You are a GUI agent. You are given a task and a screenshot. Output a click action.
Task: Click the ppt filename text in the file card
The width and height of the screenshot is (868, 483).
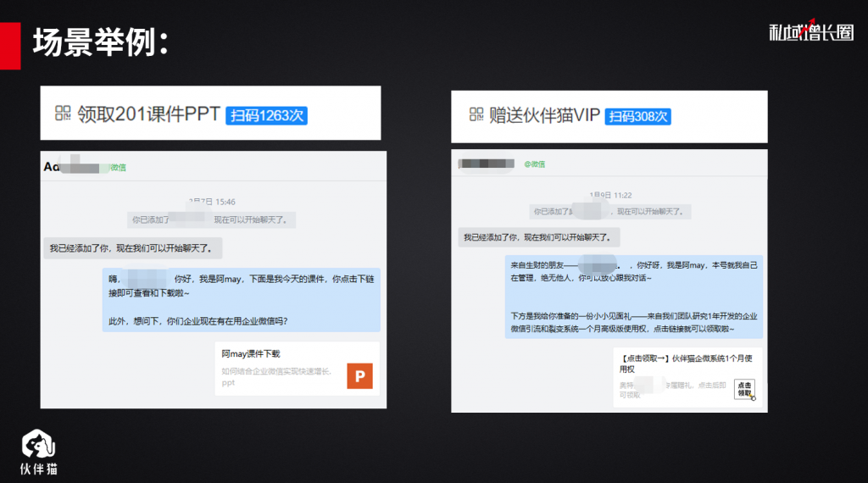coord(276,376)
